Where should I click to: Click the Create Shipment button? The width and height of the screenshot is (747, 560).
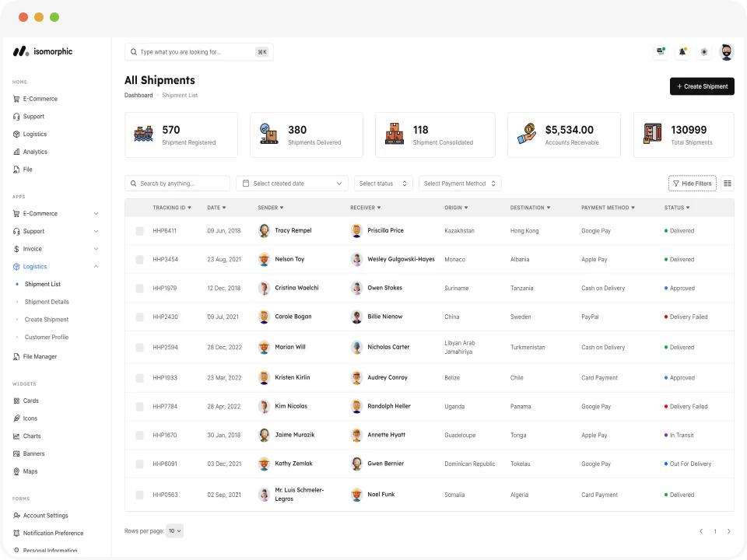click(702, 86)
